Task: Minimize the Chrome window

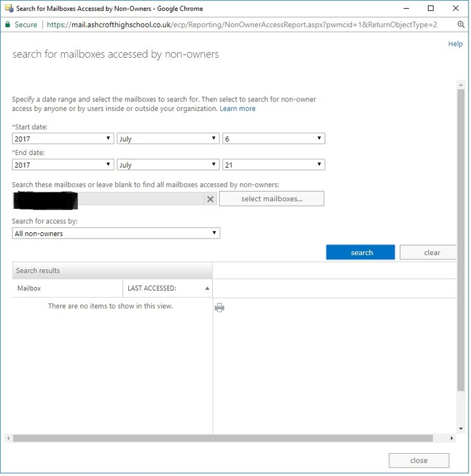Action: click(407, 8)
